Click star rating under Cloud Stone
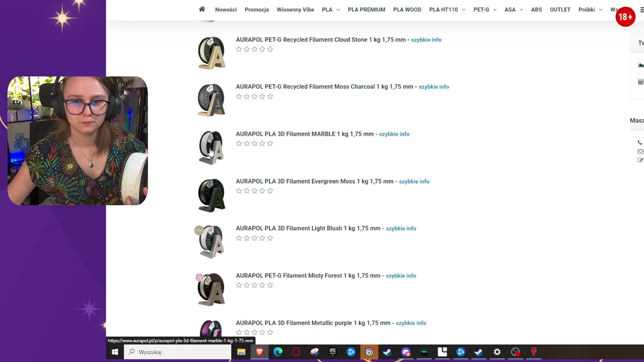The height and width of the screenshot is (362, 644). coord(255,49)
